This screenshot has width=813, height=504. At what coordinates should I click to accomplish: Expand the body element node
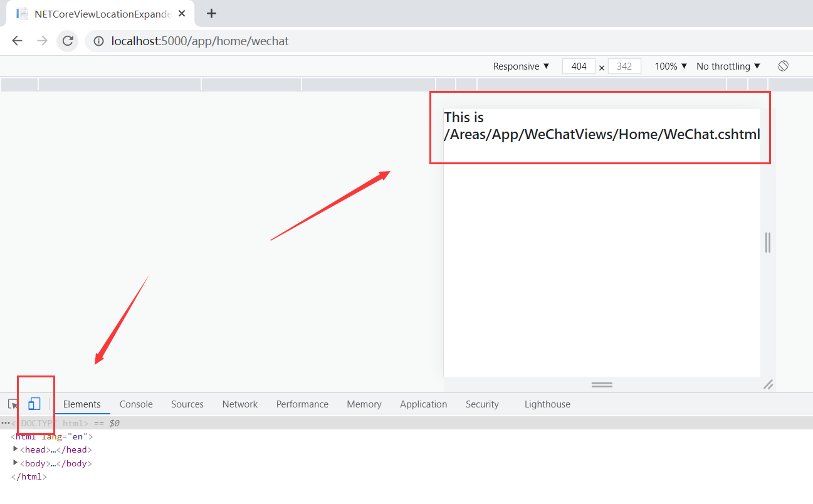15,463
